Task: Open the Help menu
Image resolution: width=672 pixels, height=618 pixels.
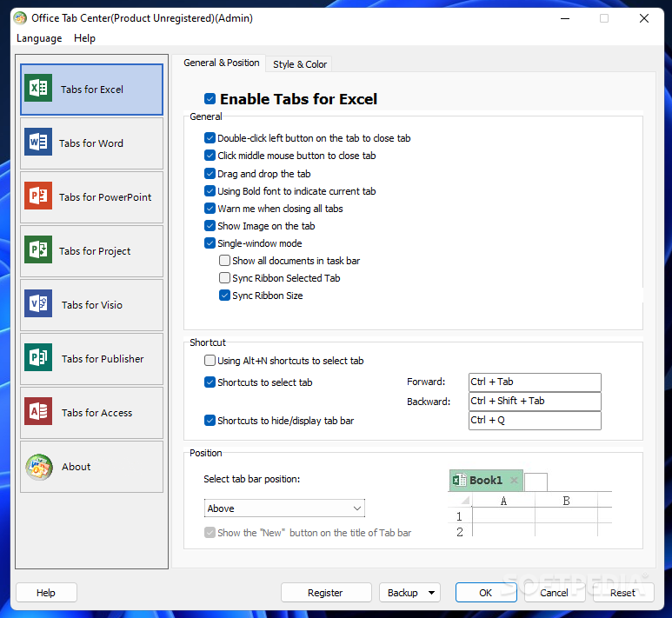Action: click(84, 38)
